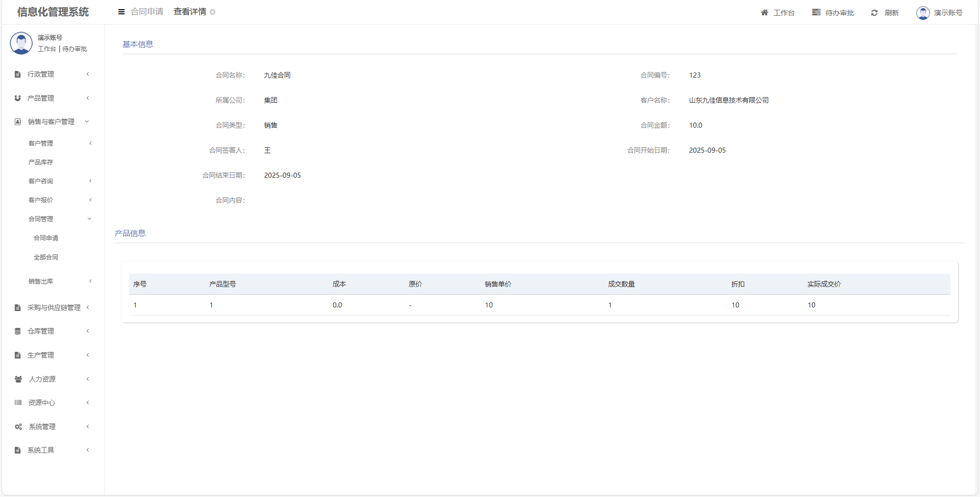This screenshot has height=497, width=980.
Task: Expand the 客户报价 submenu
Action: (90, 200)
